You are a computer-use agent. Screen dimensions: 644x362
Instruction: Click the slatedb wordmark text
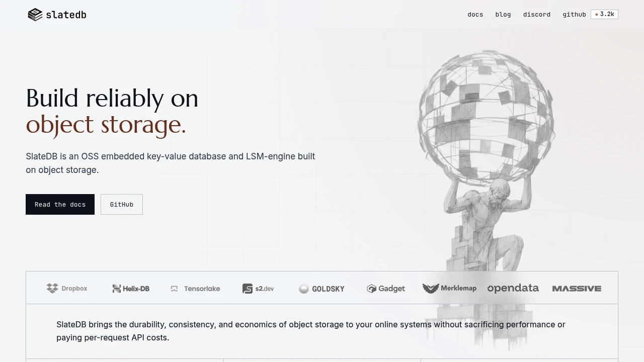click(x=66, y=15)
